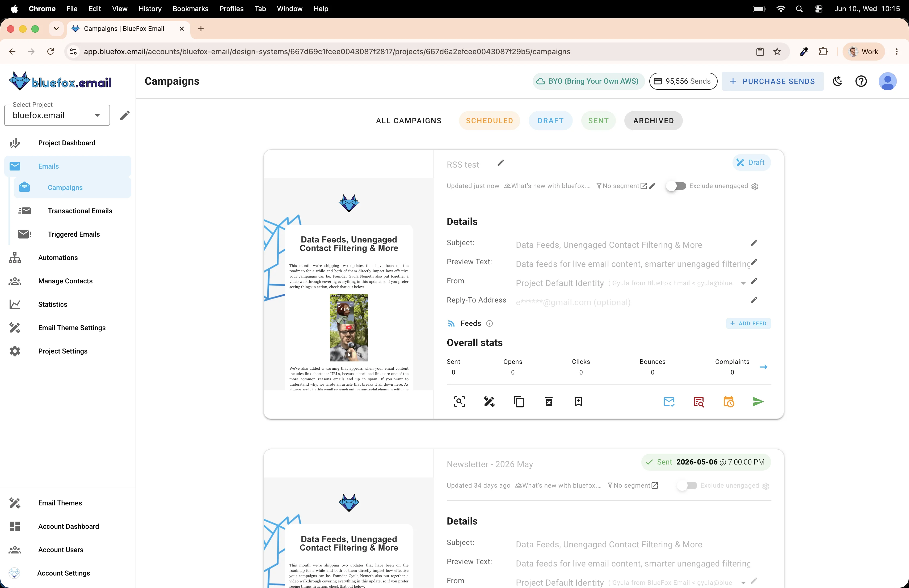This screenshot has width=909, height=588.
Task: Send a test email with the blue envelope icon
Action: coord(669,401)
